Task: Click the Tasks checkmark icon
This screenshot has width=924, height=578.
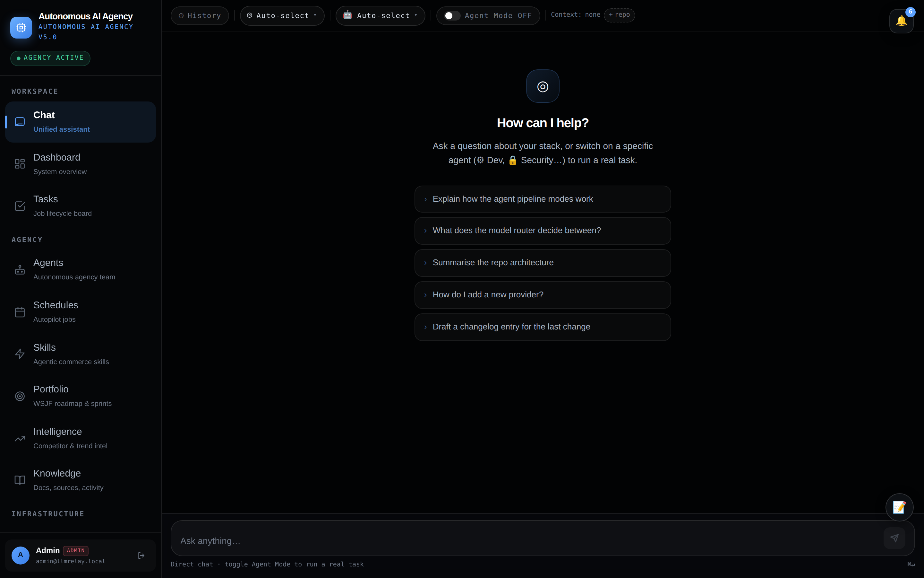Action: pos(20,206)
